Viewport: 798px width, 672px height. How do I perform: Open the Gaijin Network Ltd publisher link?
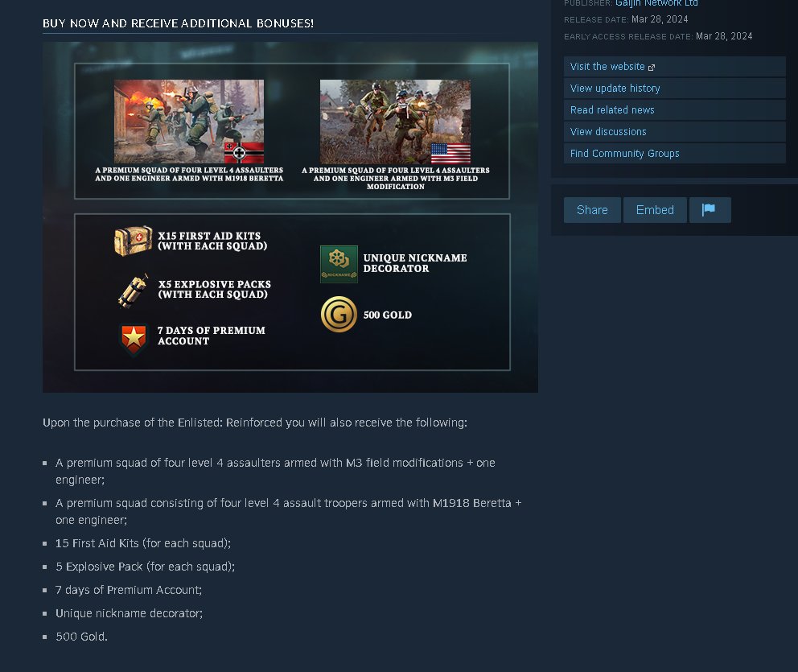point(656,3)
